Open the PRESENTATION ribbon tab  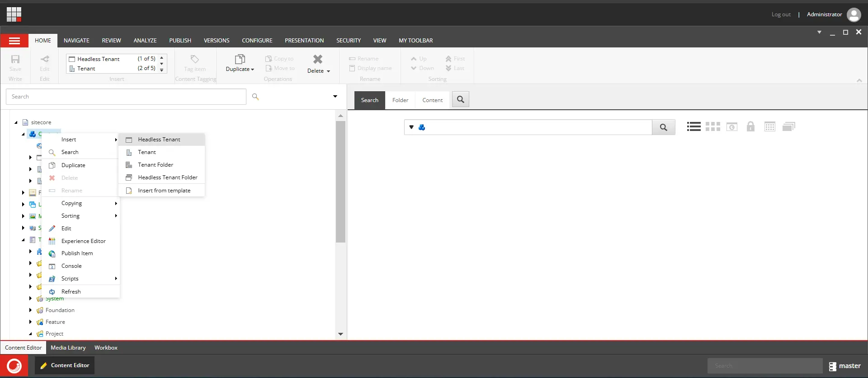304,41
